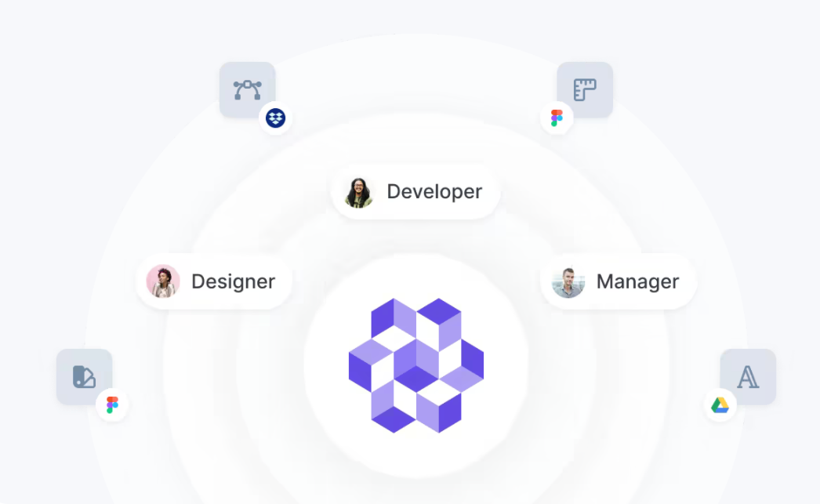Click the Designer avatar photo
820x504 pixels.
163,281
